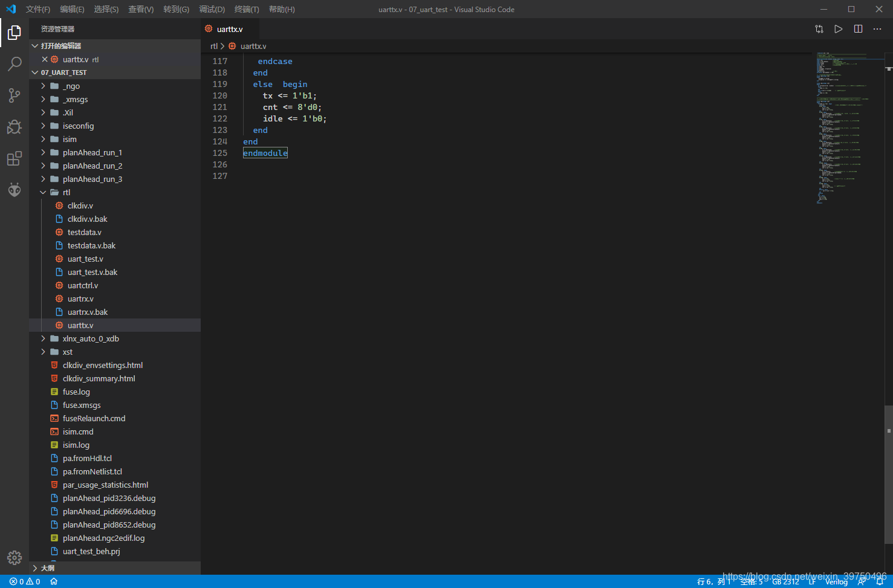
Task: Click the VS Code logo icon
Action: 11,9
